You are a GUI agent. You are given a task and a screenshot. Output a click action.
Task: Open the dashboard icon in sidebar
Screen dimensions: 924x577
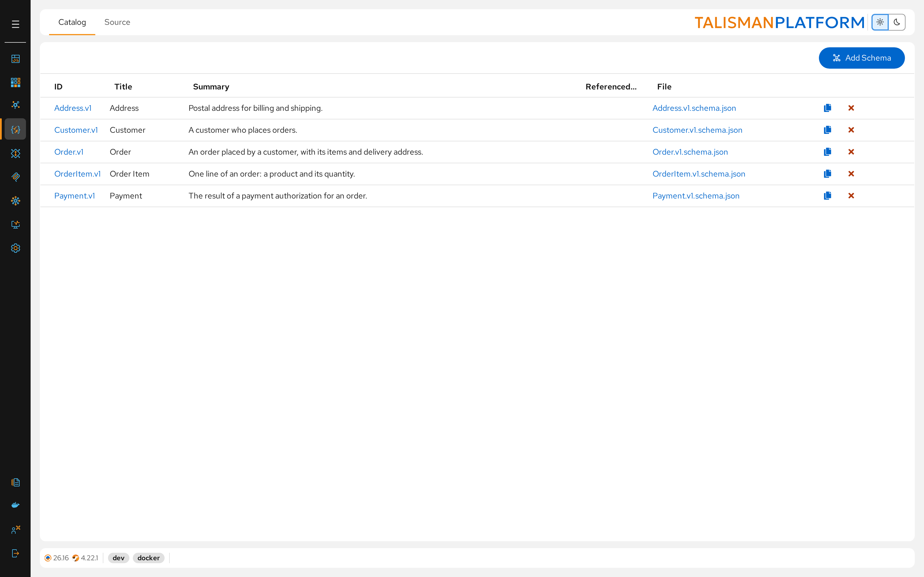[15, 59]
